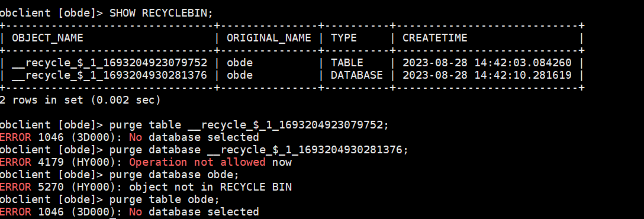Click the purge database __recycle_ command line
The width and height of the screenshot is (644, 219).
(x=259, y=150)
